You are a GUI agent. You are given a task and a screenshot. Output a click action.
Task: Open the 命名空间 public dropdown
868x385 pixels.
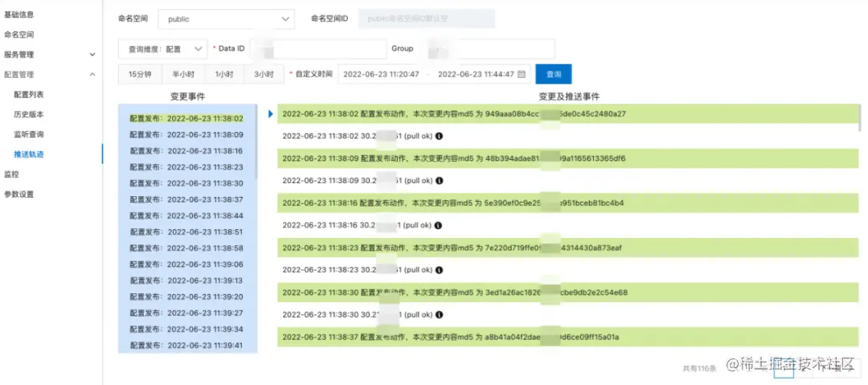coord(226,18)
